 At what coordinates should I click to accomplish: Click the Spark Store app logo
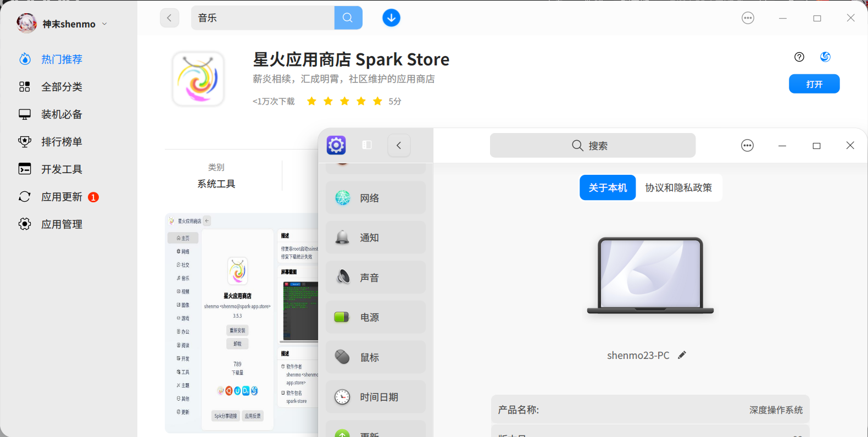pos(198,79)
